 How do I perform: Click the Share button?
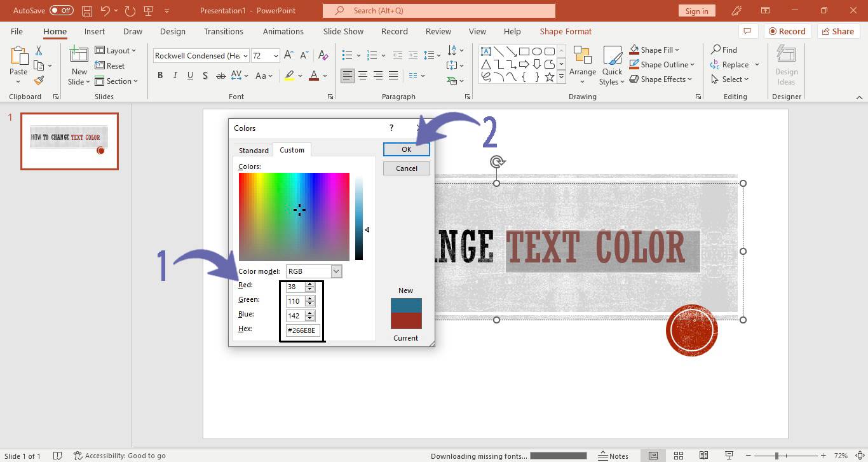[x=837, y=31]
